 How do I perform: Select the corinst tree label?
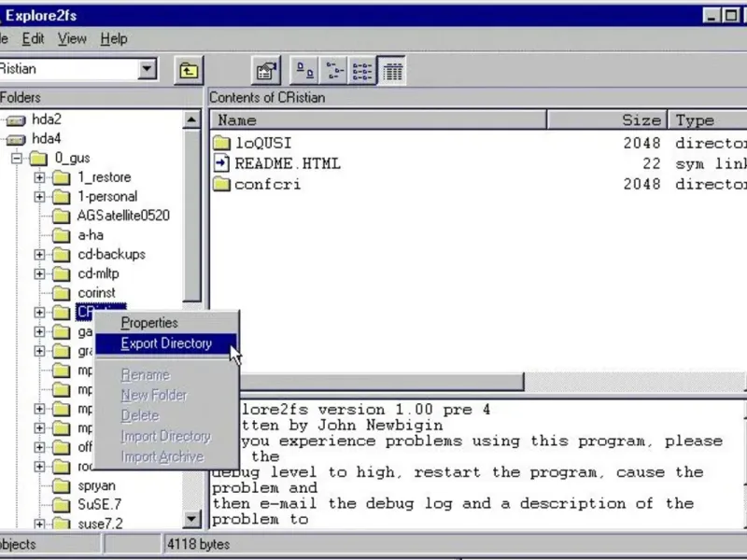pyautogui.click(x=97, y=293)
